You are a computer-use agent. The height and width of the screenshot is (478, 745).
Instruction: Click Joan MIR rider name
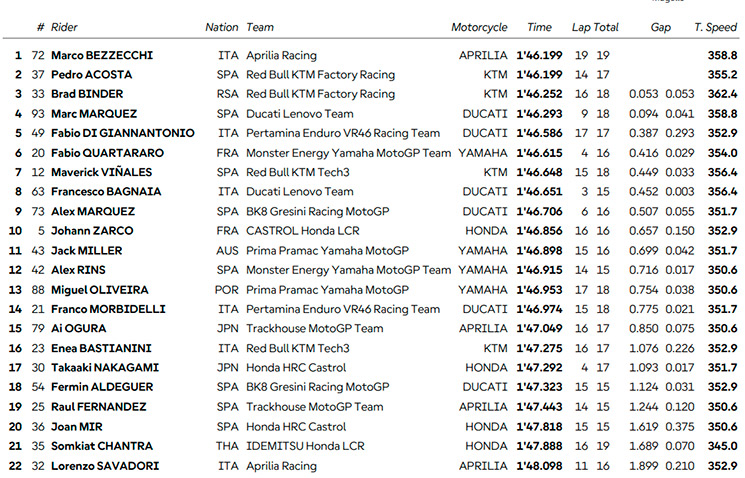[x=76, y=426]
